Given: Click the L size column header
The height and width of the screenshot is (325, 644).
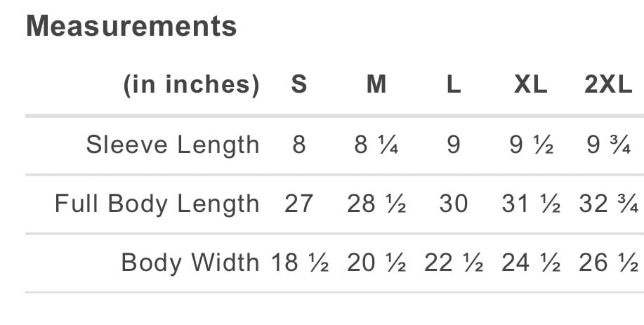Looking at the screenshot, I should tap(454, 85).
